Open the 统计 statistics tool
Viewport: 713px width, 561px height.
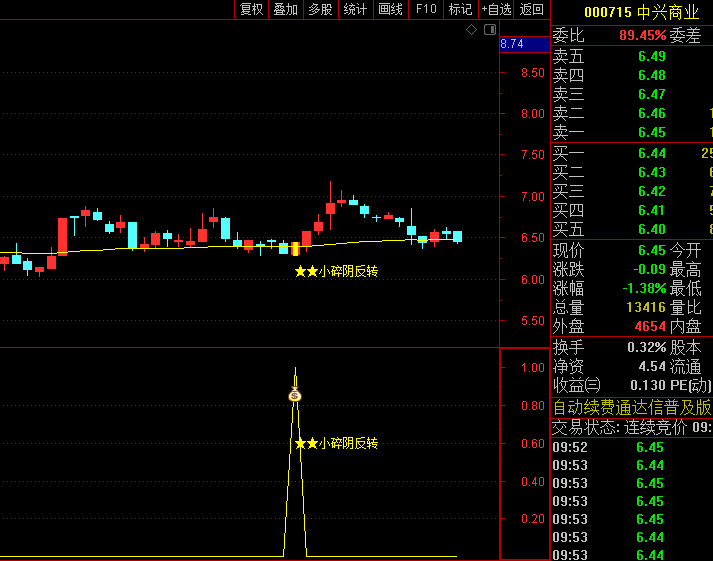[355, 9]
